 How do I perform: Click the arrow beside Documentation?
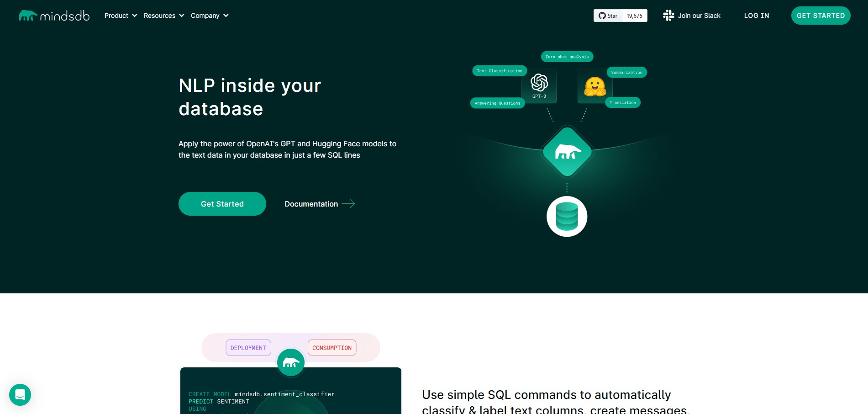348,204
